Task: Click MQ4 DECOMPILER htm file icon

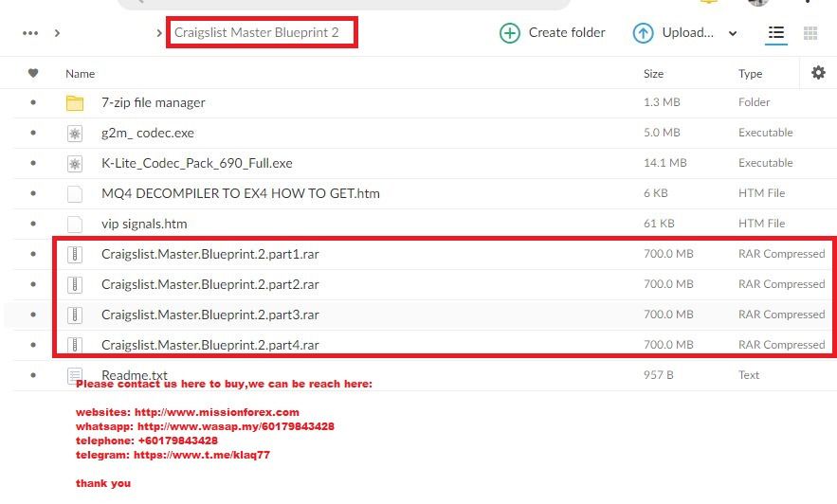Action: [x=75, y=194]
